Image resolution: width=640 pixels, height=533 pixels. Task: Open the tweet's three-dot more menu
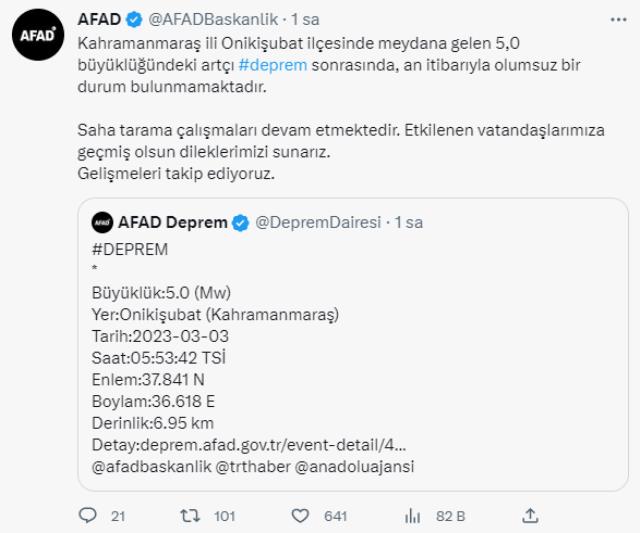[620, 19]
